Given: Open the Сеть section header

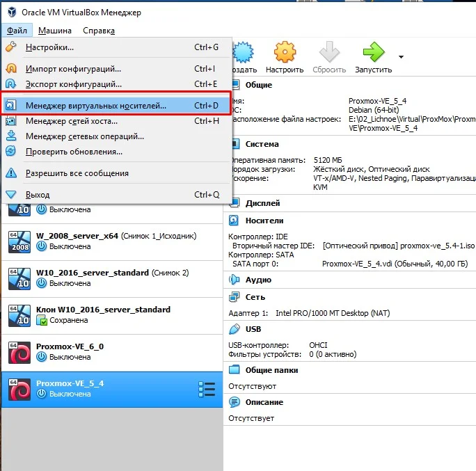Looking at the screenshot, I should 255,297.
